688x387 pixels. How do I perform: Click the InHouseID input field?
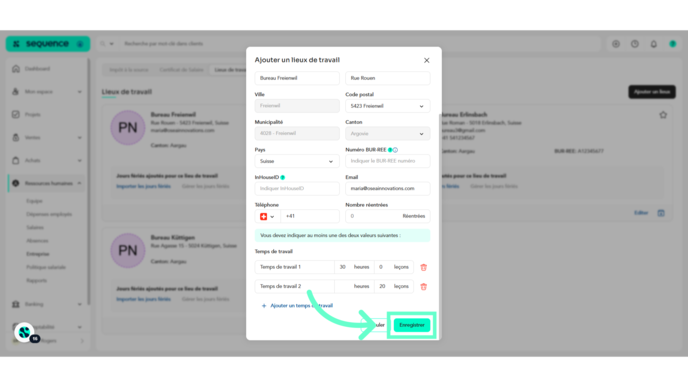(297, 189)
